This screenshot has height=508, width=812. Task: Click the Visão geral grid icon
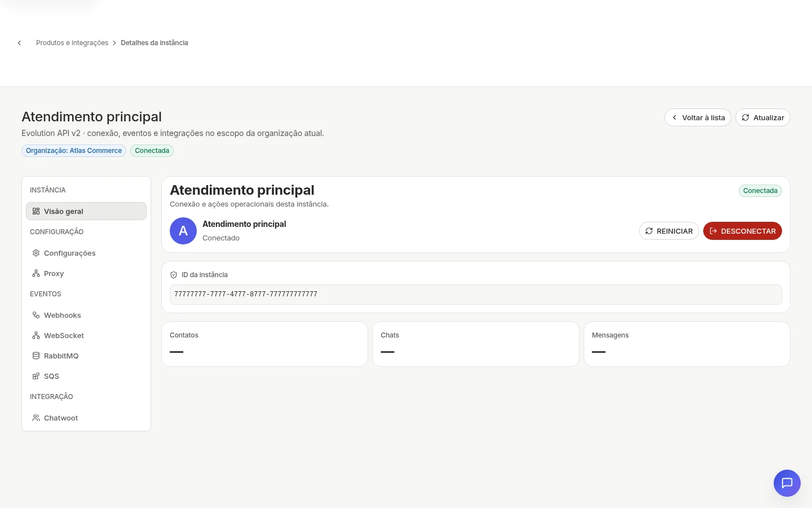(36, 211)
